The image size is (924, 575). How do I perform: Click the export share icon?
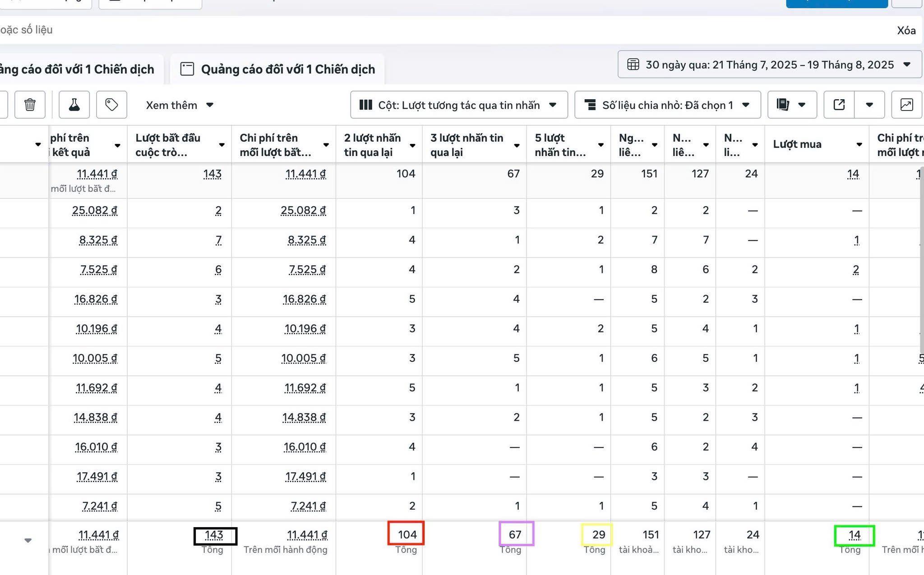click(839, 105)
